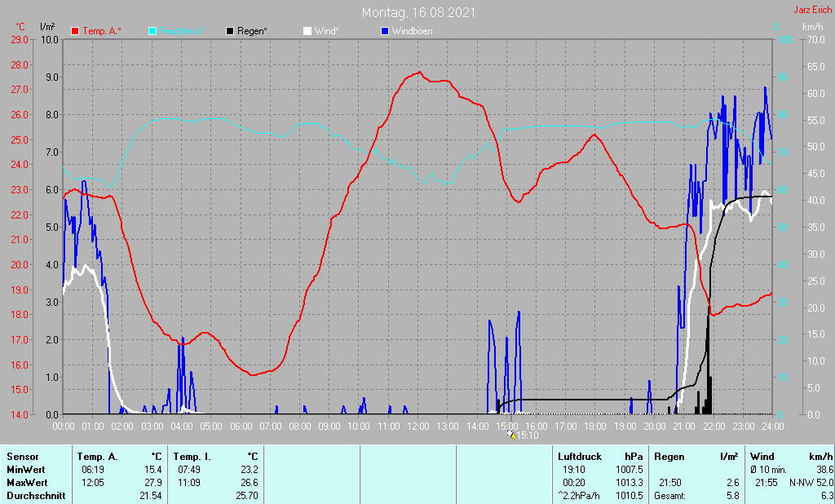Click the '00:00' time axis label

click(x=64, y=427)
